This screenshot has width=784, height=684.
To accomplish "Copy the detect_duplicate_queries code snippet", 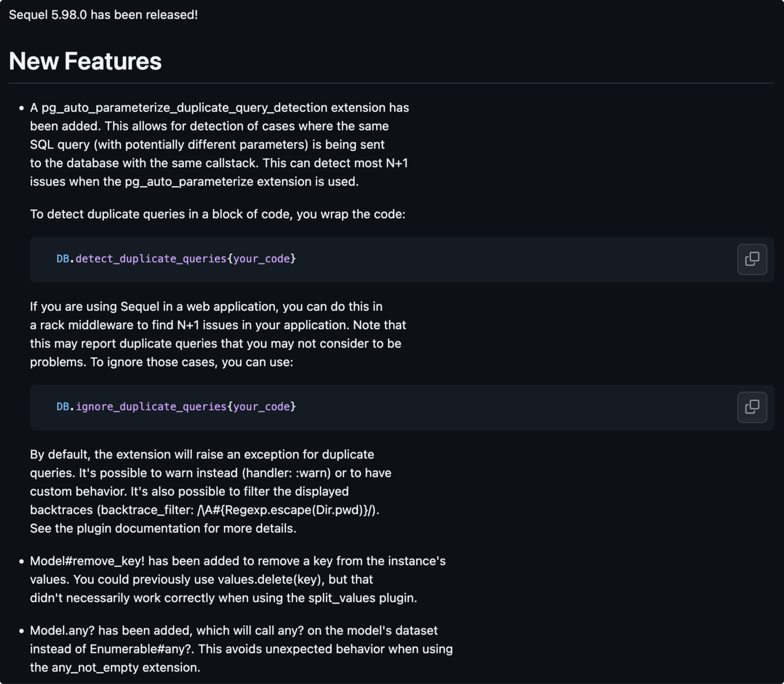I will 752,259.
